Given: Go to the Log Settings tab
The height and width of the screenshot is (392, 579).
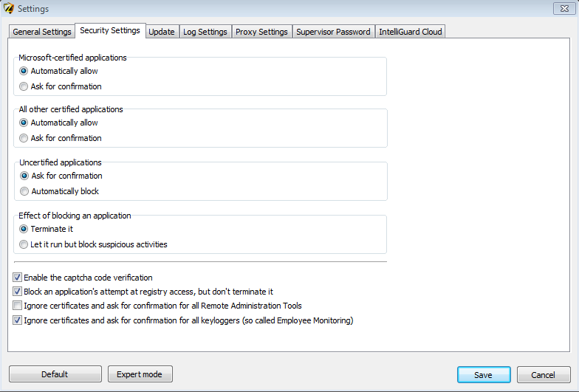Looking at the screenshot, I should (205, 32).
